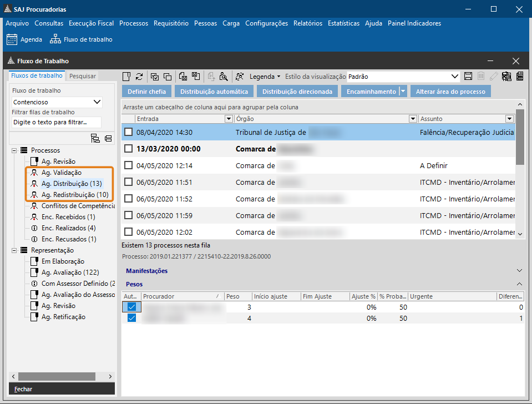The width and height of the screenshot is (532, 404).
Task: Check the 08/04/2020 14:30 row checkbox
Action: 129,132
